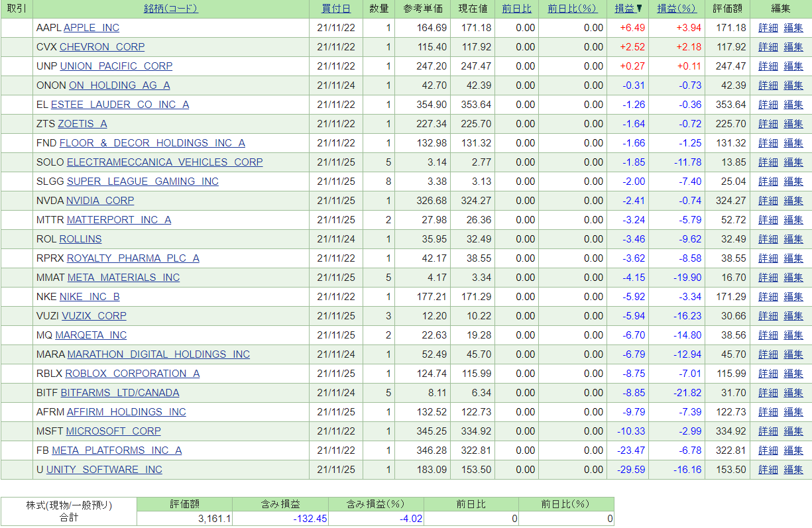Open ON HOLDING AG A link
Screen dimensions: 812x528
tap(119, 85)
